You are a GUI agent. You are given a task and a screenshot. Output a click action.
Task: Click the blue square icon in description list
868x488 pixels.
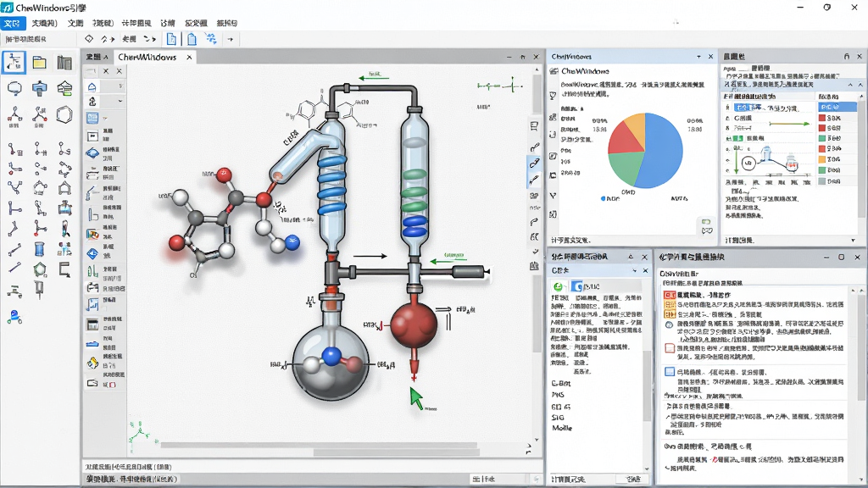(x=670, y=372)
